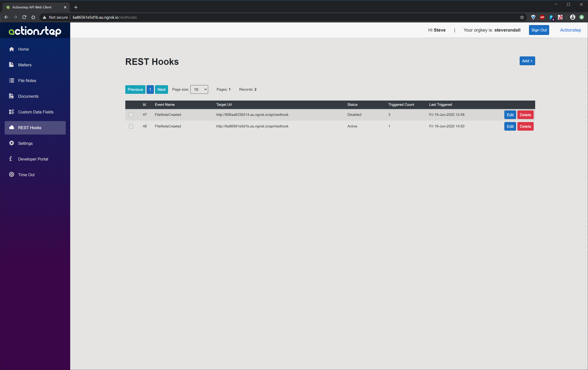This screenshot has width=588, height=370.
Task: Click Add+ button to create hook
Action: 527,61
